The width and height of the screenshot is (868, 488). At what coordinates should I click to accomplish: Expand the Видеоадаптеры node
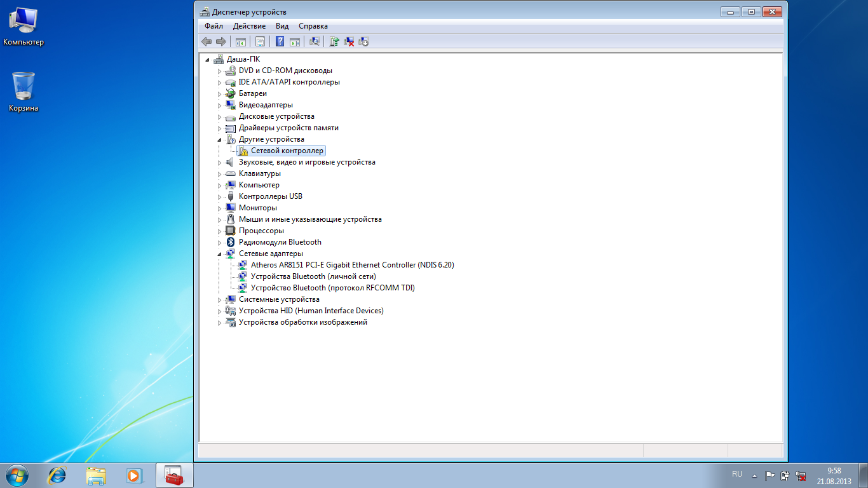[x=220, y=105]
